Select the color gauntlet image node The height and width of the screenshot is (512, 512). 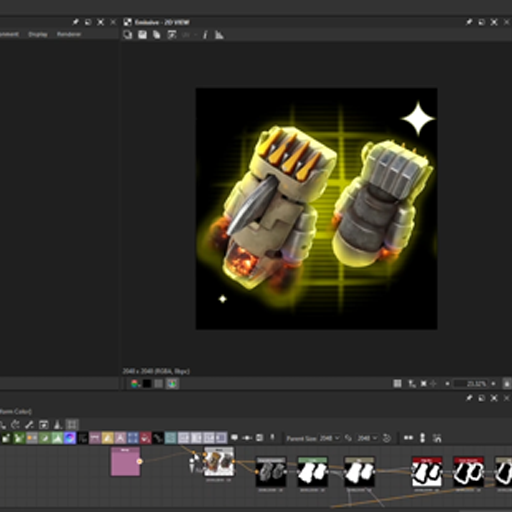coord(219,462)
